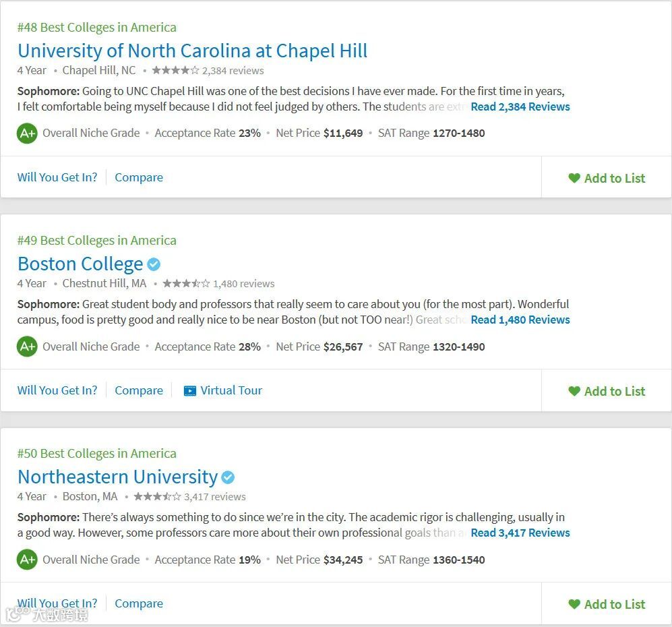Expand Read 3,417 Reviews for Northeastern
The width and height of the screenshot is (672, 627).
[x=520, y=533]
